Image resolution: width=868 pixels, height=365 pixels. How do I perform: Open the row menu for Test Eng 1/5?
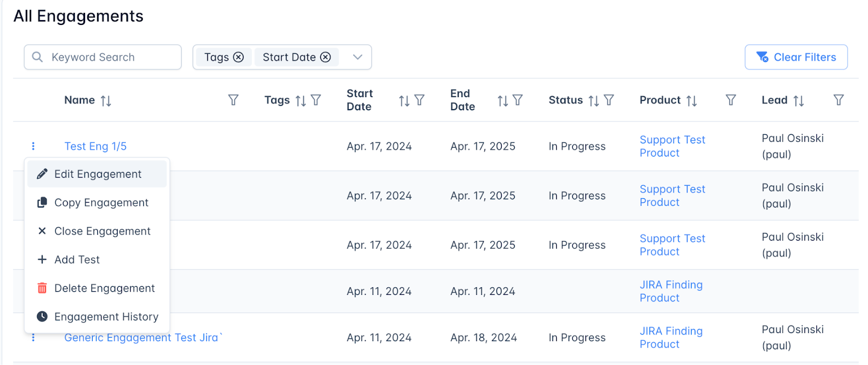tap(33, 146)
